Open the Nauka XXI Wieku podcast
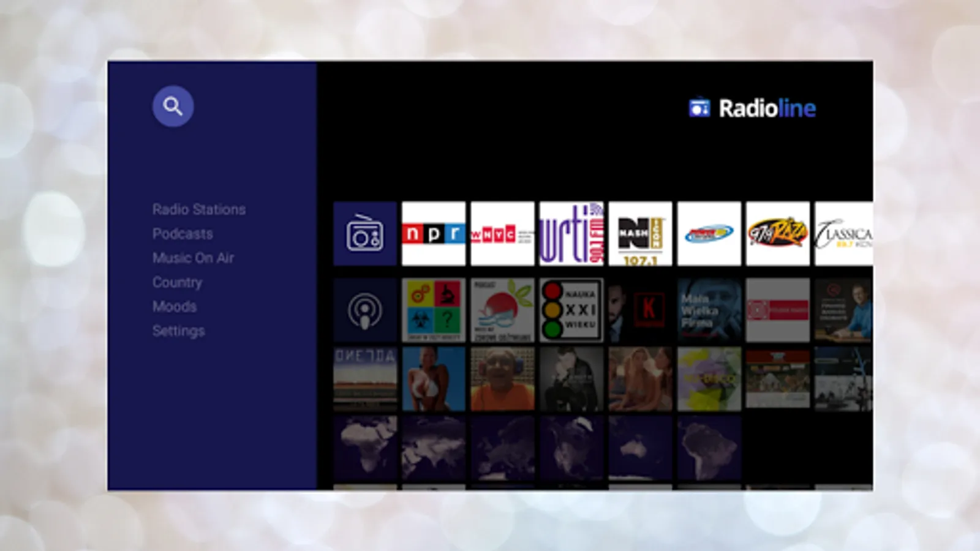 (571, 310)
